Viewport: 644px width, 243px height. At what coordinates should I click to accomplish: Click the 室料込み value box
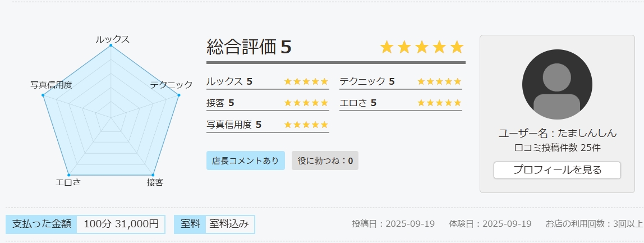tap(229, 224)
